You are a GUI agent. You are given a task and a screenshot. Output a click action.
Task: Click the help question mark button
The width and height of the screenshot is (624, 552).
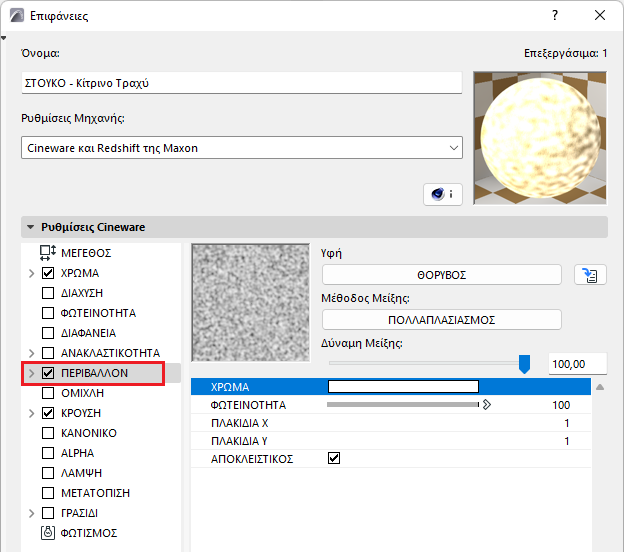(555, 15)
